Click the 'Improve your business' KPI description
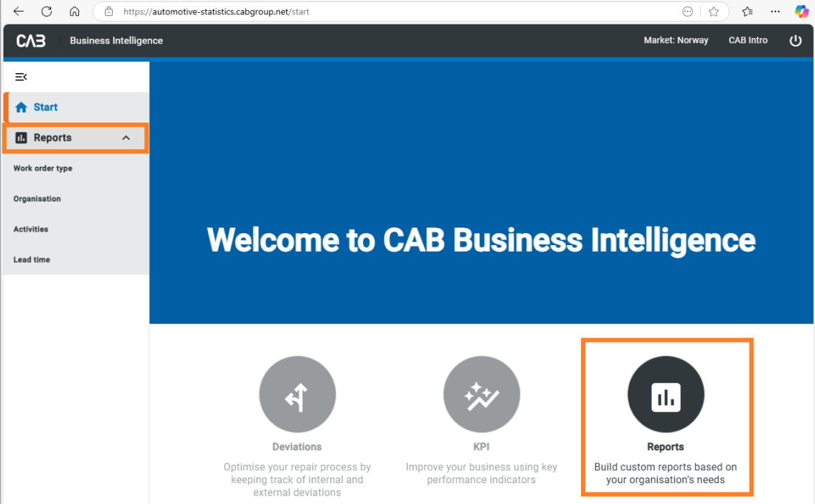 tap(481, 473)
